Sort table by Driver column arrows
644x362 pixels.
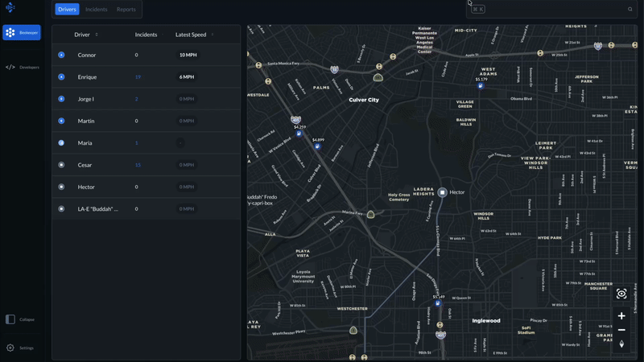click(97, 35)
